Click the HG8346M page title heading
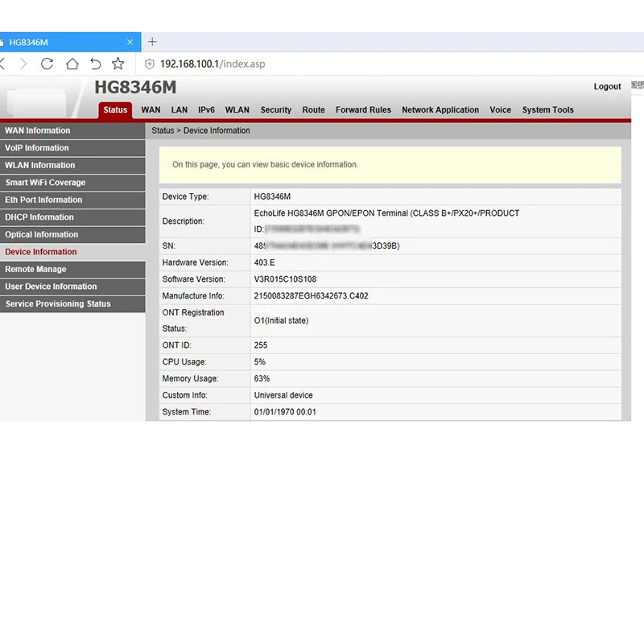The width and height of the screenshot is (644, 644). click(x=135, y=87)
